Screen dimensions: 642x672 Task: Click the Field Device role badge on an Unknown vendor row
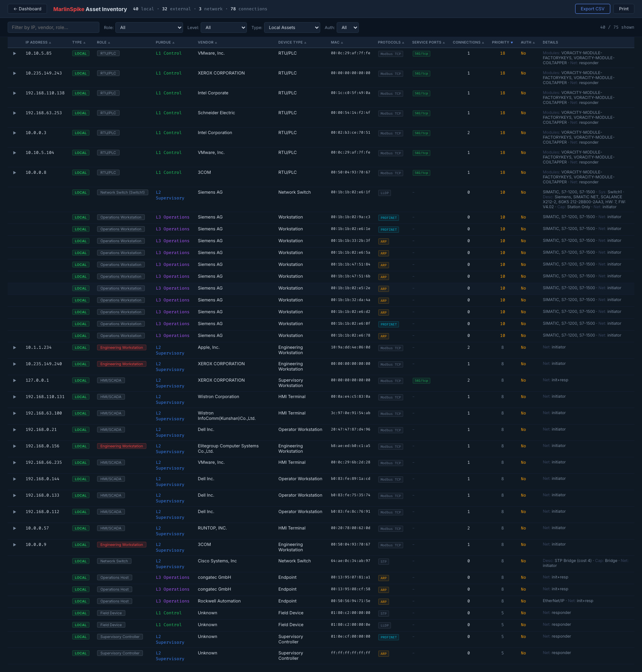[111, 613]
